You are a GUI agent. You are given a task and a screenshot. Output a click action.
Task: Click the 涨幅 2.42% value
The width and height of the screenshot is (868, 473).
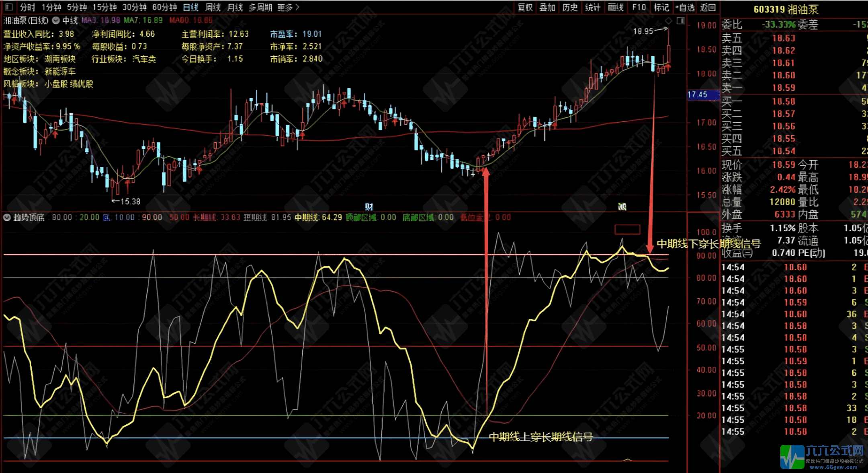[783, 189]
